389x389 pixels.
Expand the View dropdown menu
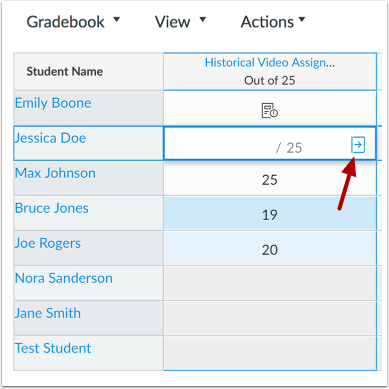click(x=180, y=22)
